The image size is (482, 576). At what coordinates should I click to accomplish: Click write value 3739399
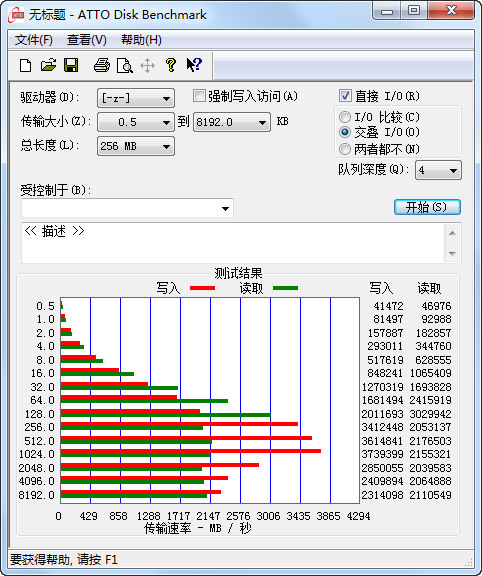point(382,454)
